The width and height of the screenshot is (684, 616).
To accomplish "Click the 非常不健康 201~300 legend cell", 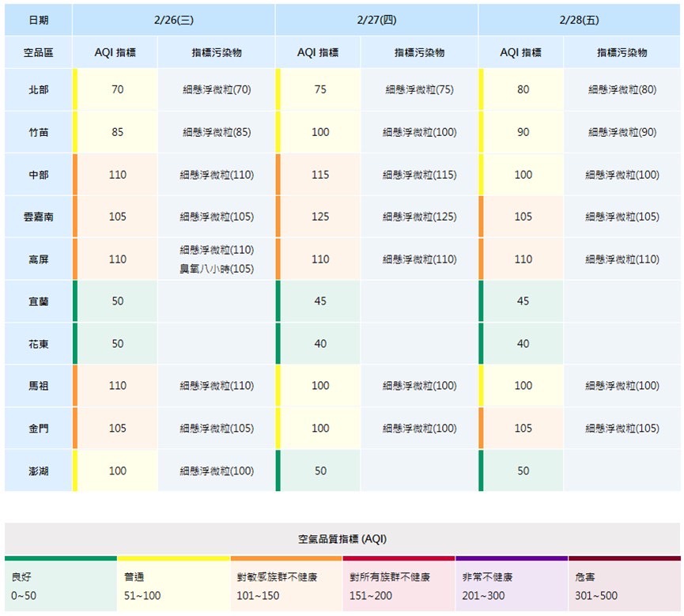I will [x=512, y=584].
